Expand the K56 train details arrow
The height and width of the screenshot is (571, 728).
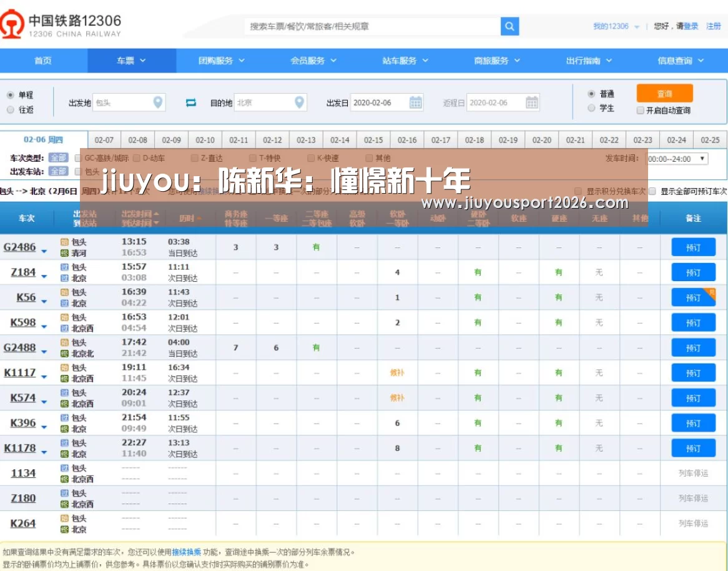coord(44,302)
